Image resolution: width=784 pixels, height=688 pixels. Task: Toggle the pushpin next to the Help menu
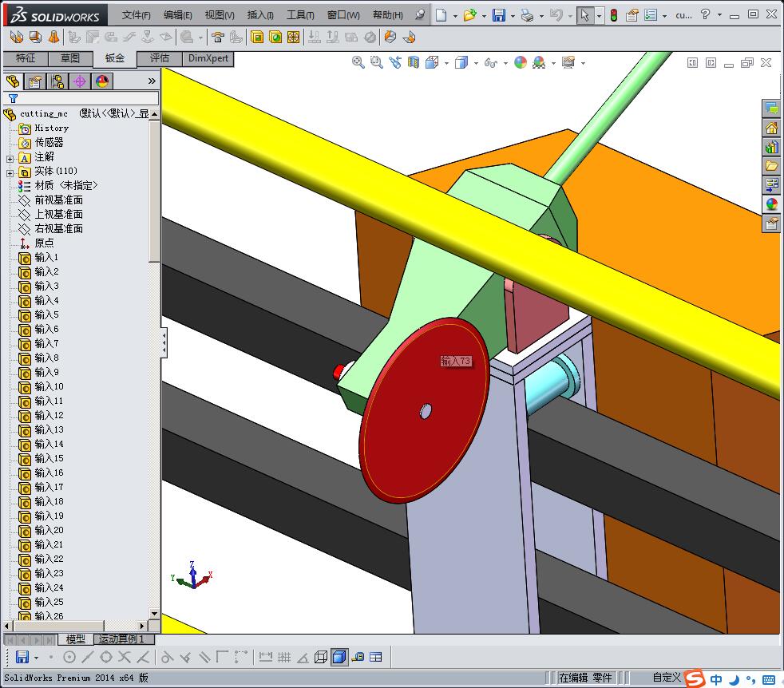pyautogui.click(x=420, y=15)
